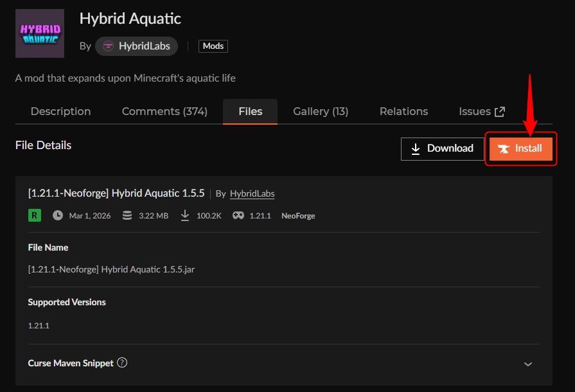Click the Curse Maven Snippet help icon
Screen dimensions: 575x392
(122, 363)
